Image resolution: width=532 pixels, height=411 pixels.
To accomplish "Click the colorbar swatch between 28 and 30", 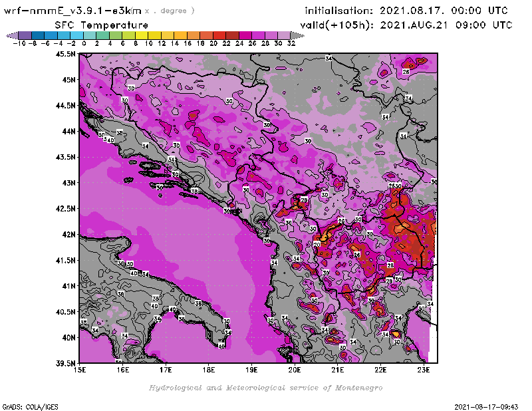I will click(x=271, y=35).
